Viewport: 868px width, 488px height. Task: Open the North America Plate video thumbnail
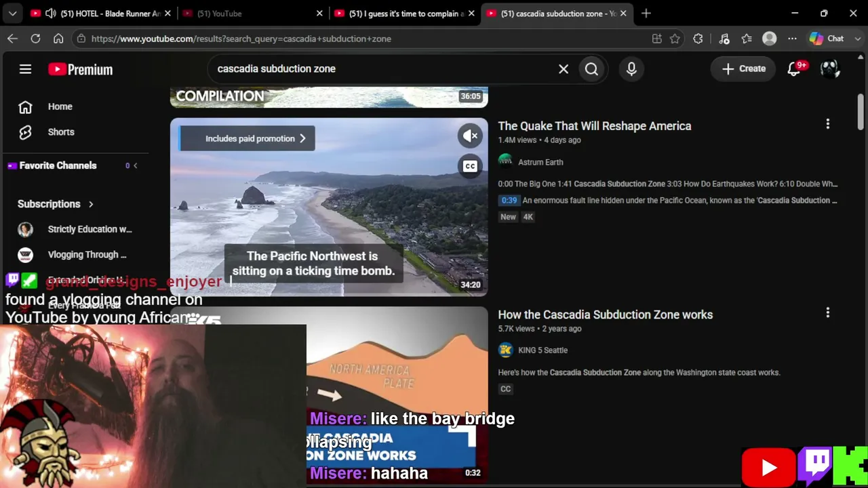click(x=397, y=395)
